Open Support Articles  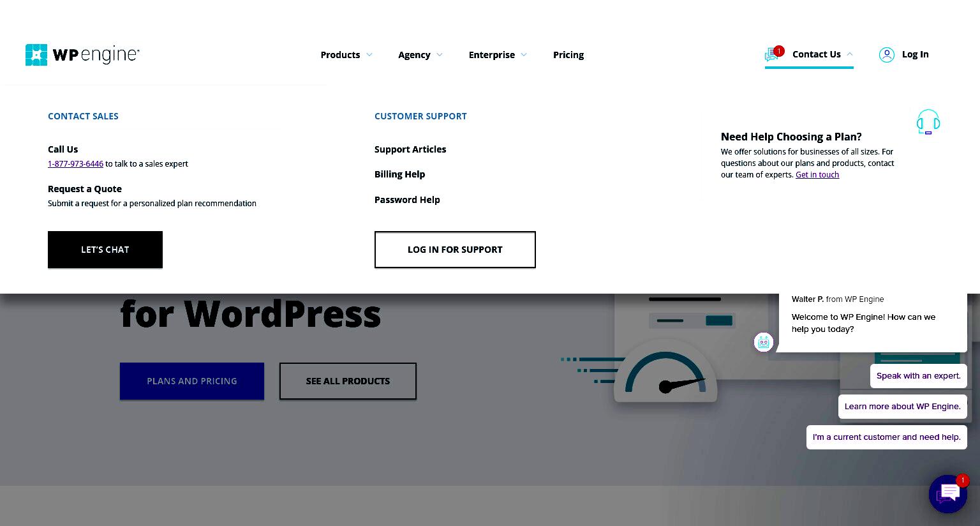[410, 149]
